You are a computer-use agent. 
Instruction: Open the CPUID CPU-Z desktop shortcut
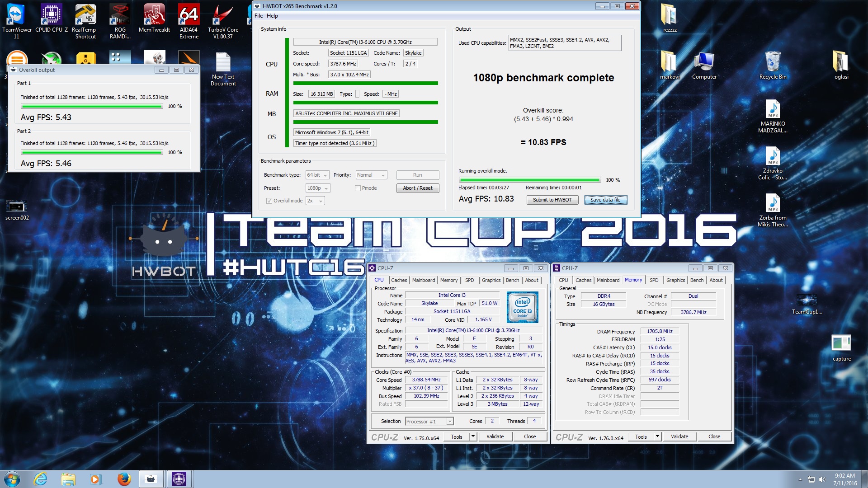point(52,18)
